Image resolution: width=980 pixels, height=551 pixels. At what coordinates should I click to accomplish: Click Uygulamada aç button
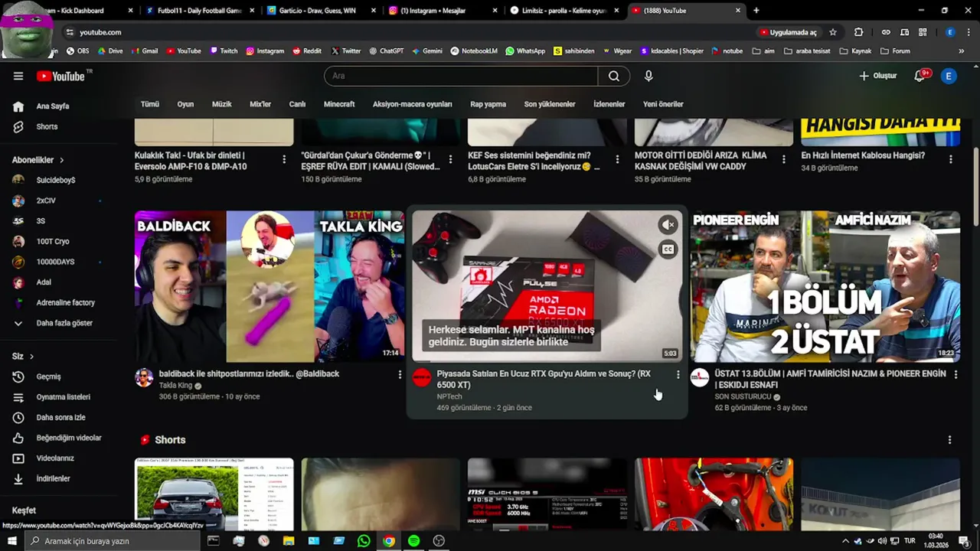point(788,32)
